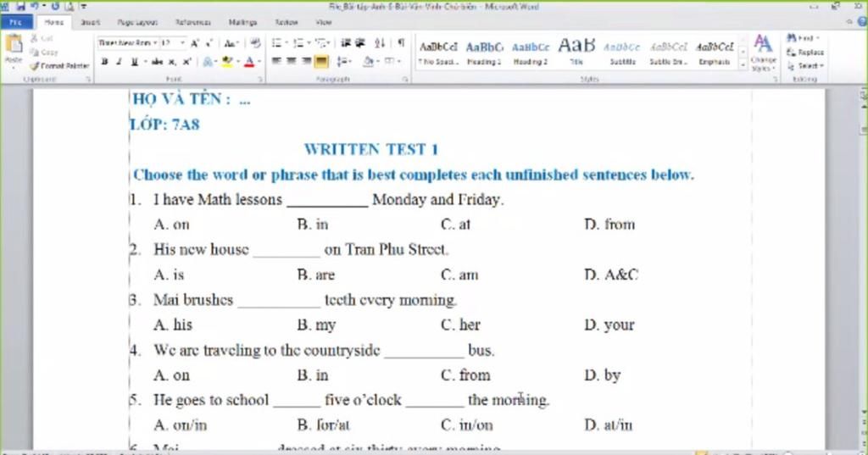The height and width of the screenshot is (455, 868).
Task: Click the Save icon in quick access toolbar
Action: coord(20,6)
